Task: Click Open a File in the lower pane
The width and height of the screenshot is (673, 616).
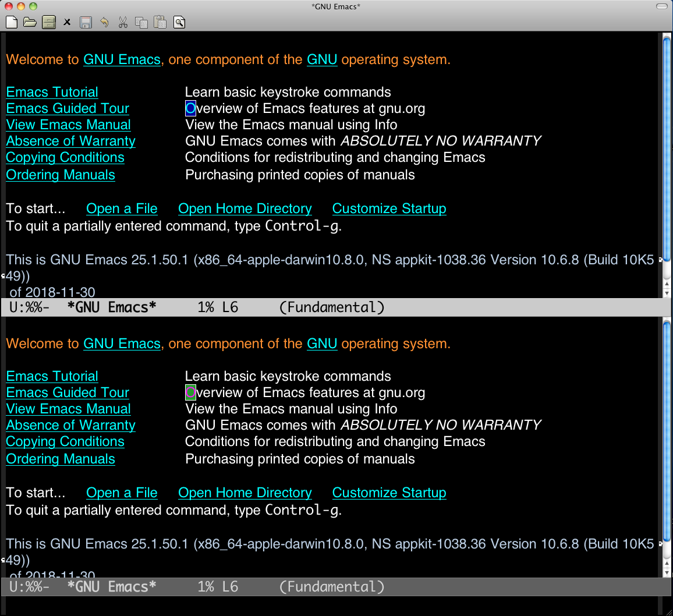Action: point(122,493)
